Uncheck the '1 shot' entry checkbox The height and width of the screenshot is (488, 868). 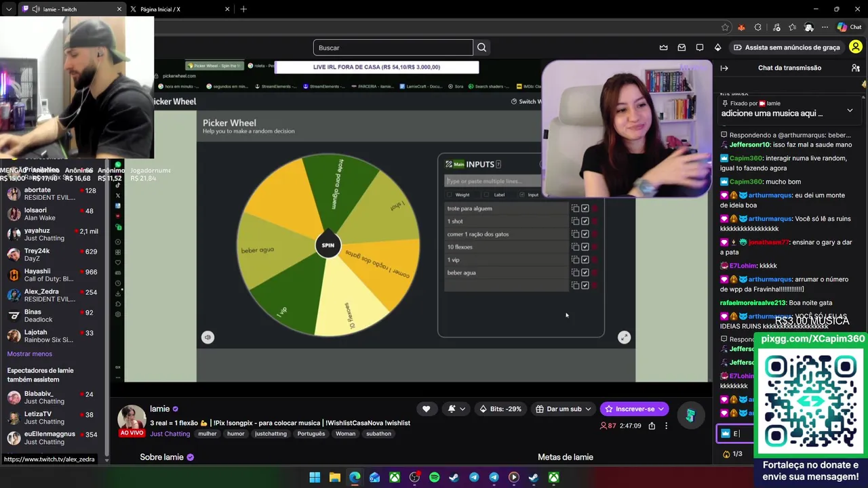pos(585,221)
